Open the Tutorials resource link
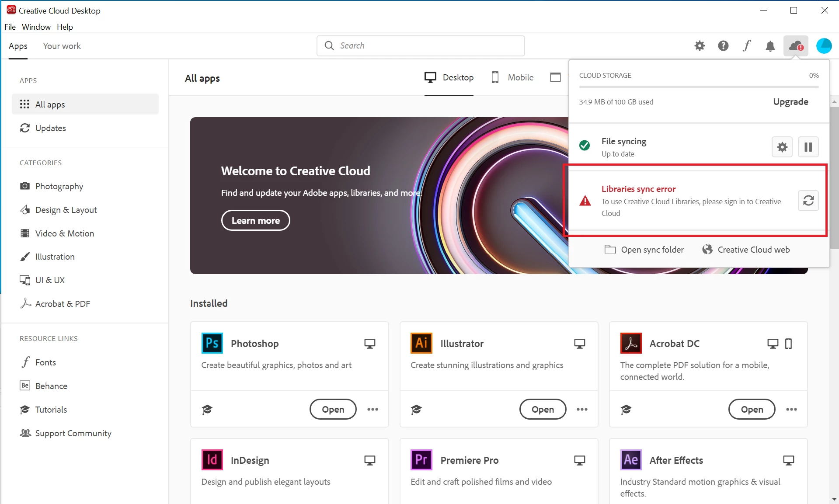 click(85, 410)
